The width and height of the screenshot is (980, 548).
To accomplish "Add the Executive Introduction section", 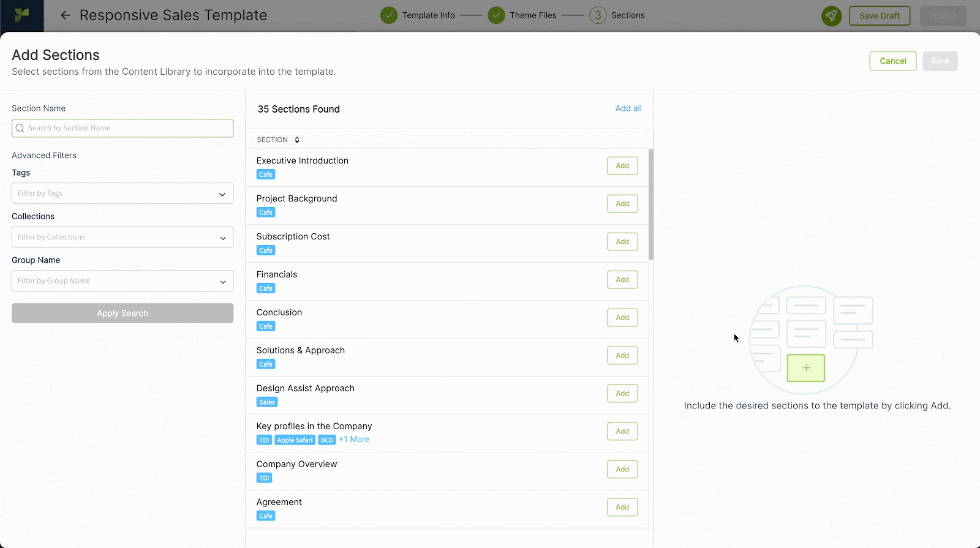I will tap(622, 166).
